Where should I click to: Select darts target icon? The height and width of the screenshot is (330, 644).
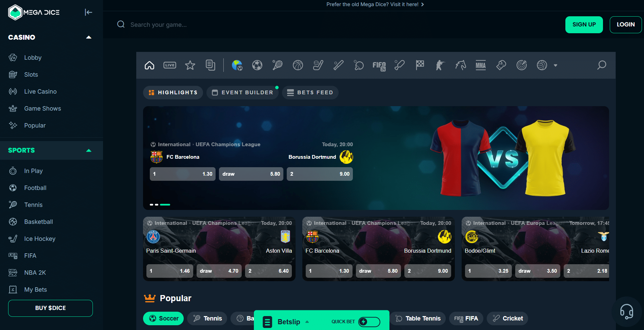522,65
